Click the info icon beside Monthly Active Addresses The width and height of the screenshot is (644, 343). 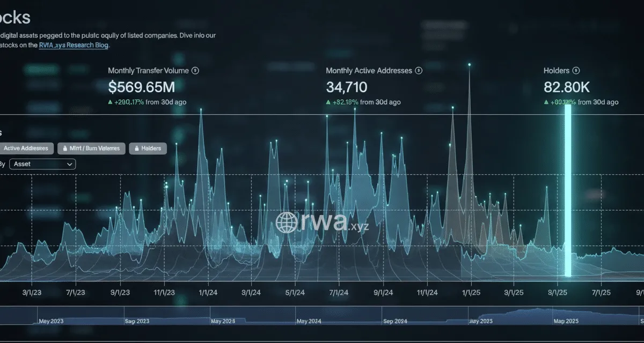tap(419, 71)
